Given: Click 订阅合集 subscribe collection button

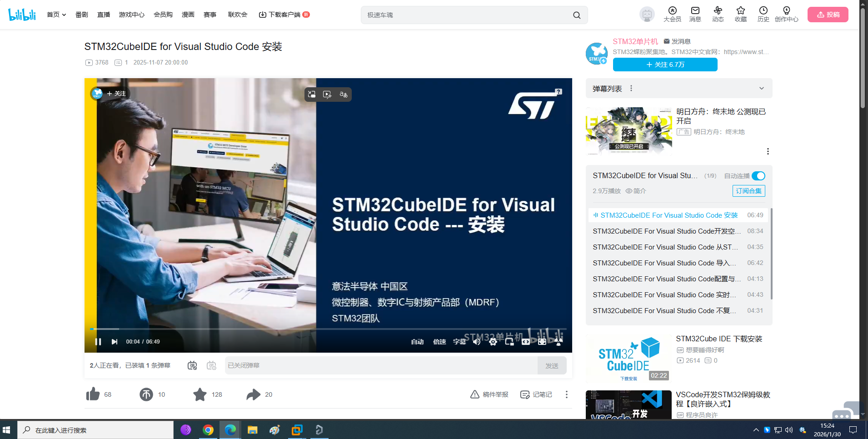Looking at the screenshot, I should [x=748, y=191].
